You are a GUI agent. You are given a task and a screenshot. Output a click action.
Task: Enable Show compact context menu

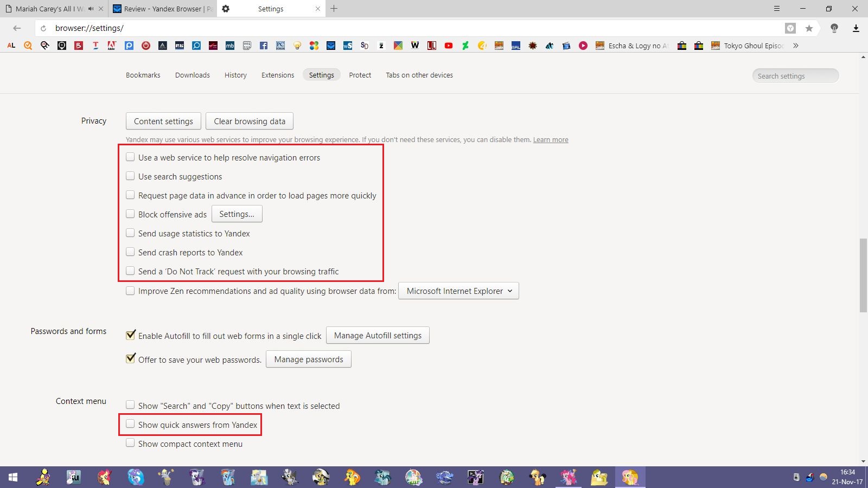coord(130,443)
